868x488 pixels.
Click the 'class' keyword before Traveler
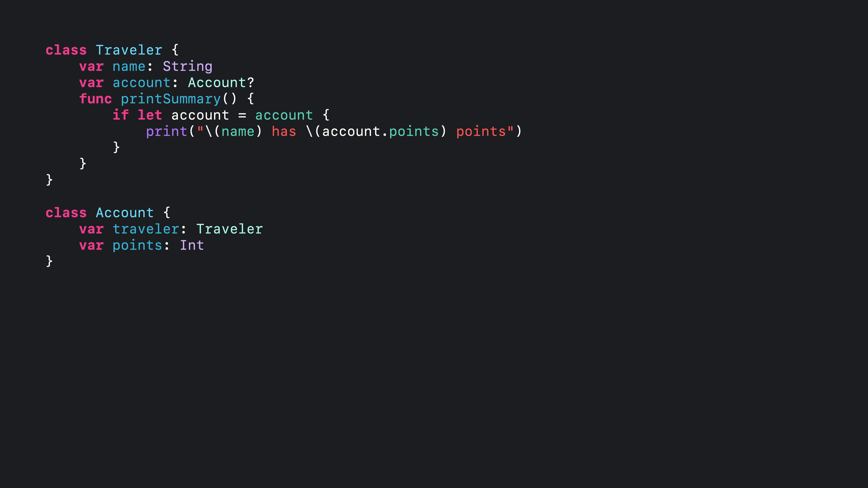coord(66,50)
